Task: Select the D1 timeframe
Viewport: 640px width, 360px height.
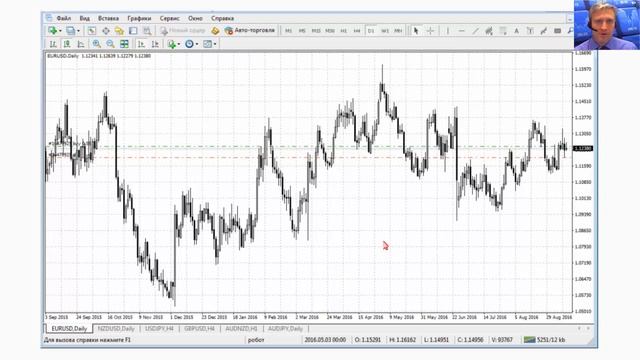Action: (371, 31)
